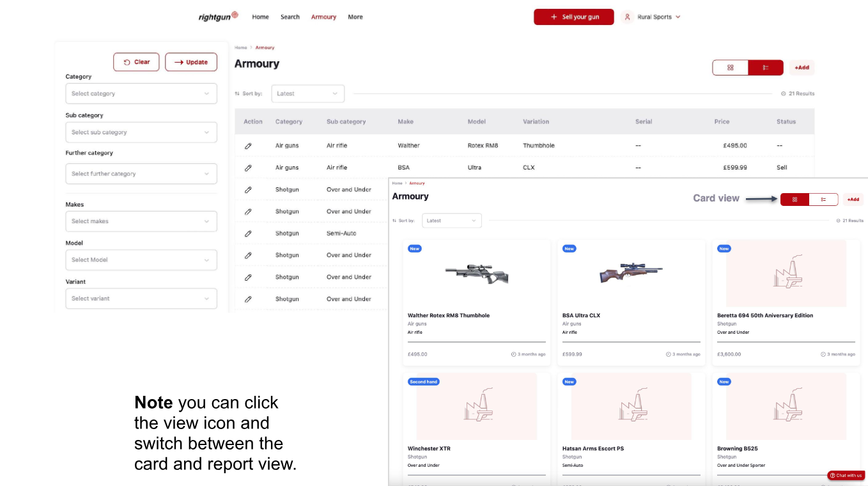Open the Browning B525 card image
This screenshot has width=868, height=486.
tap(786, 407)
